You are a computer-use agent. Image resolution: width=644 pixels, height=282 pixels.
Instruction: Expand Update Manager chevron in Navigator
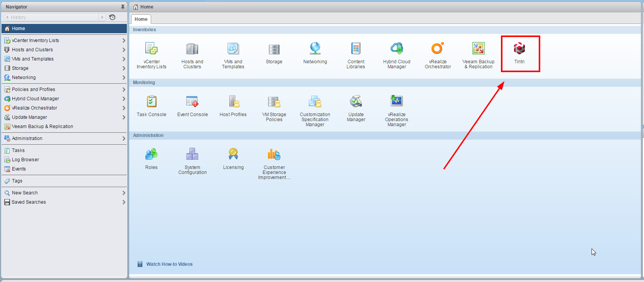[124, 117]
